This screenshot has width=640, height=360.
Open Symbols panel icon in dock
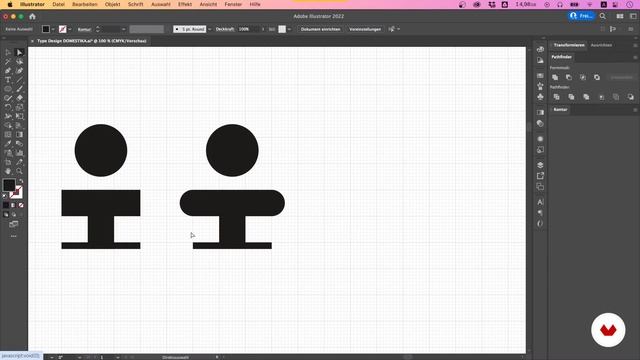click(x=540, y=97)
